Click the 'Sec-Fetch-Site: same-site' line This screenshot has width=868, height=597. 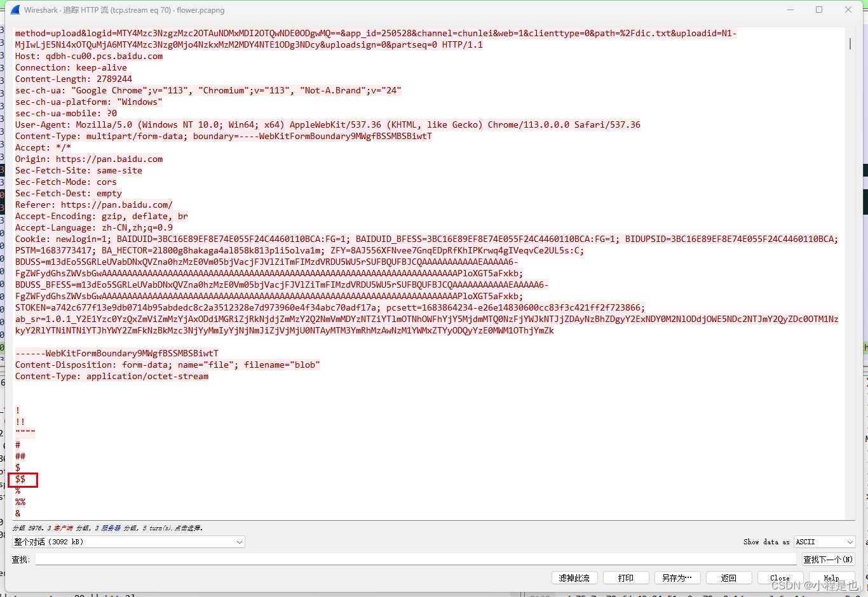tap(79, 170)
